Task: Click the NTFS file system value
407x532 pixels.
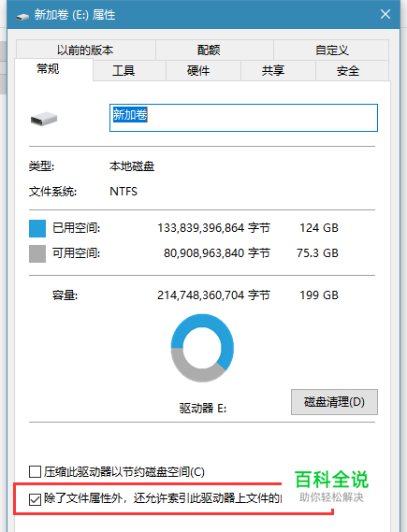Action: [x=124, y=192]
